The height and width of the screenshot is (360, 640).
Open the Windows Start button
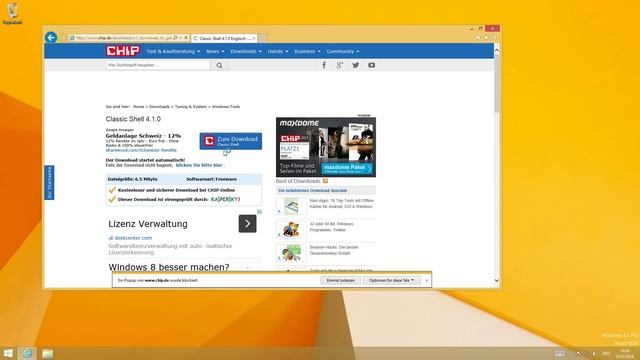tap(8, 353)
